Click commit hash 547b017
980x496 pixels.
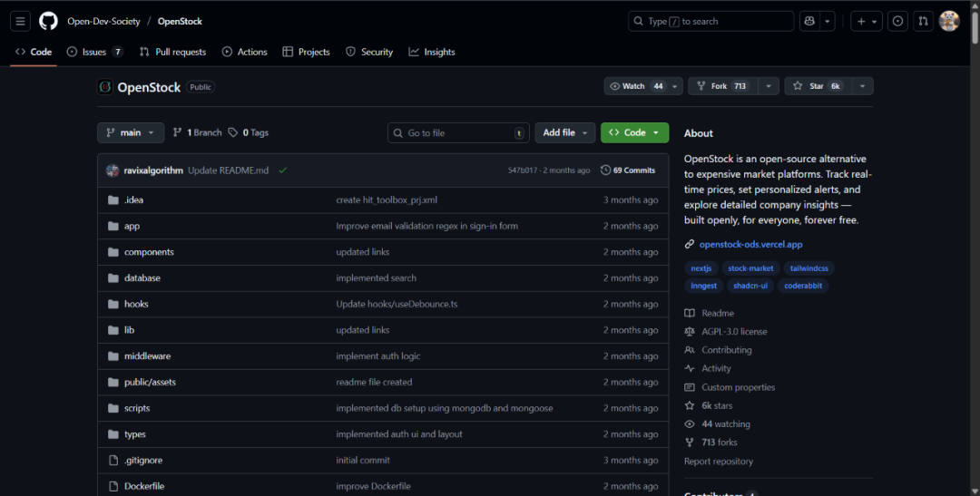(521, 170)
